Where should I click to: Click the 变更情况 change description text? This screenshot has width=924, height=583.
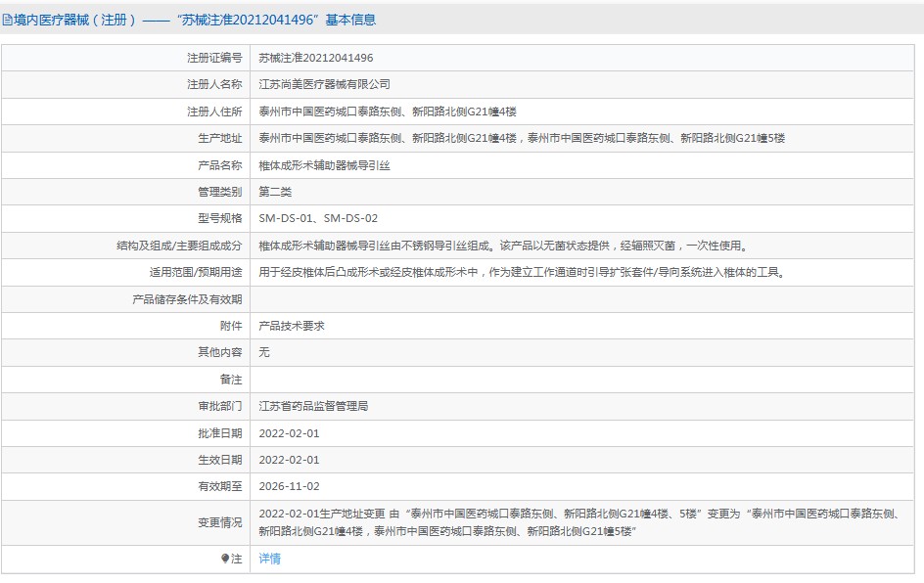577,521
